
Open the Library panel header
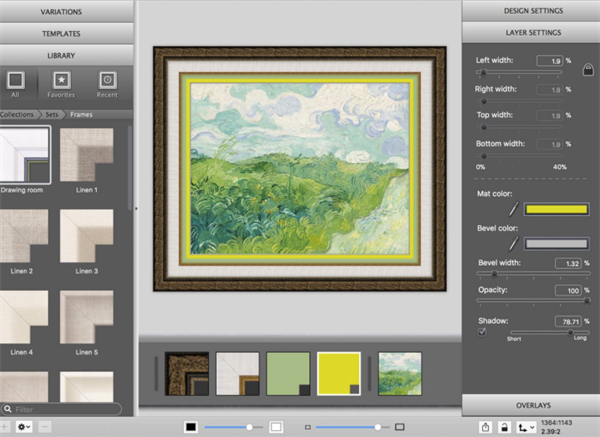[61, 55]
